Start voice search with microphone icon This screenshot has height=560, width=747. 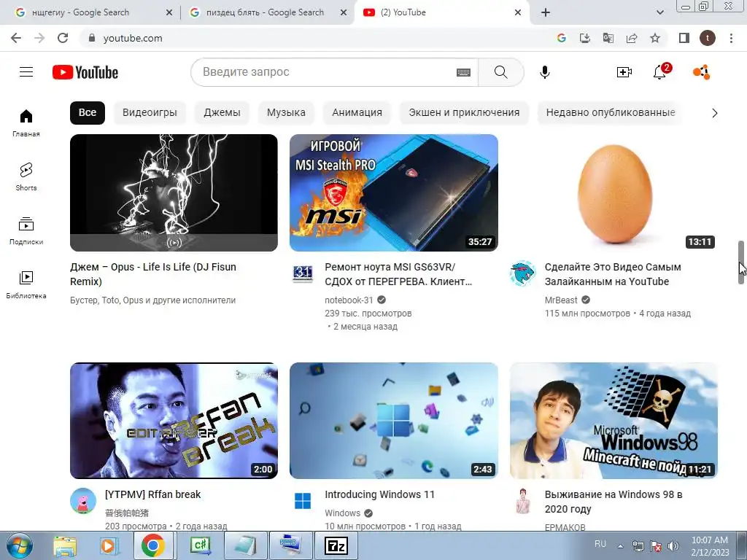click(544, 72)
